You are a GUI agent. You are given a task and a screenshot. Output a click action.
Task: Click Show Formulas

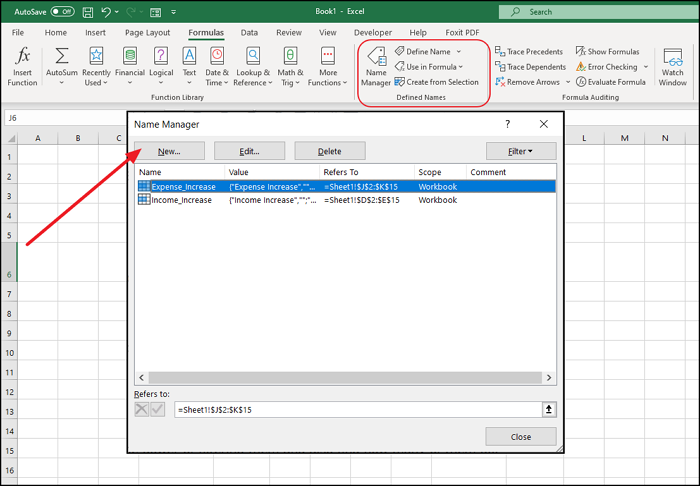pos(608,52)
